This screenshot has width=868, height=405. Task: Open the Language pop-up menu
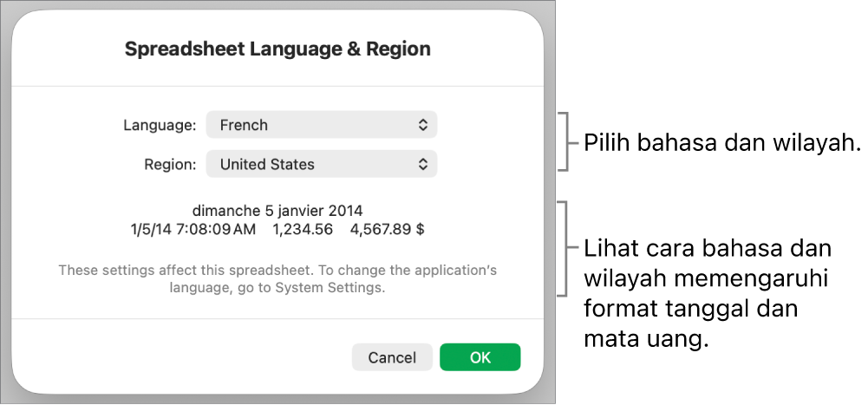(x=321, y=125)
